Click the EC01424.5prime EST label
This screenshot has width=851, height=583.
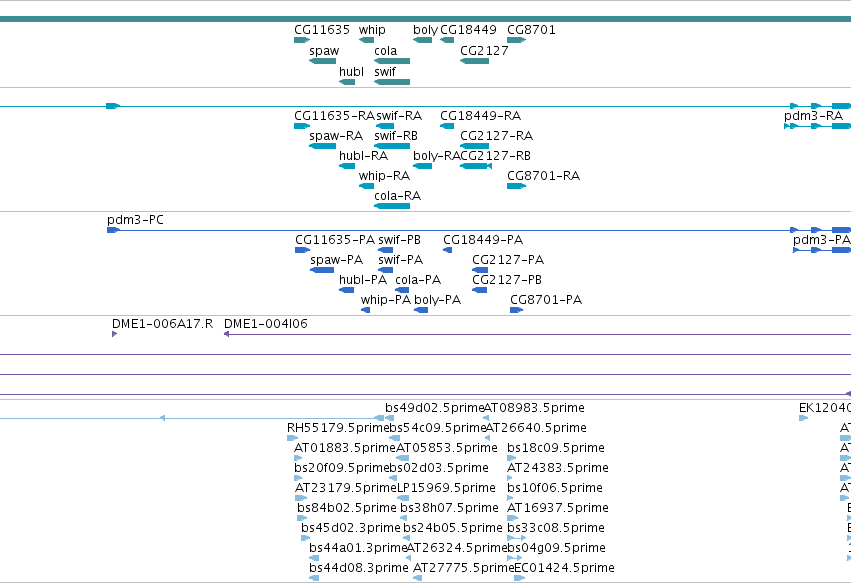[x=564, y=568]
